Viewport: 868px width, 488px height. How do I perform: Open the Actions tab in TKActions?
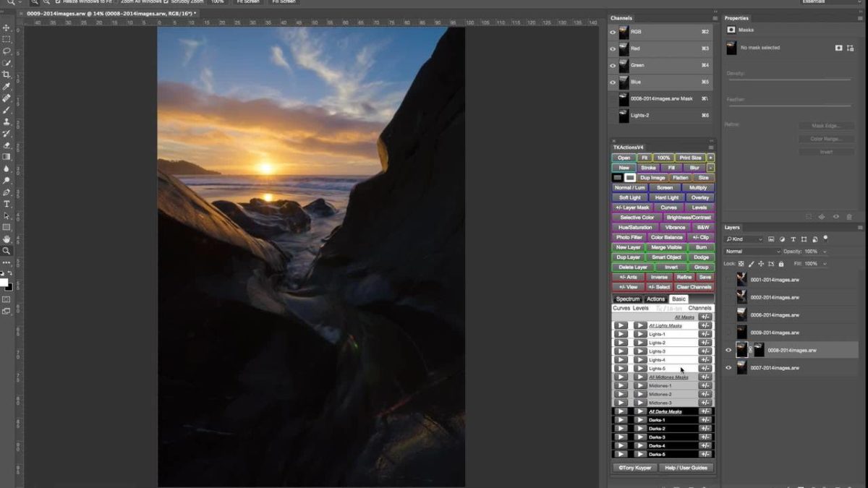[x=655, y=299]
